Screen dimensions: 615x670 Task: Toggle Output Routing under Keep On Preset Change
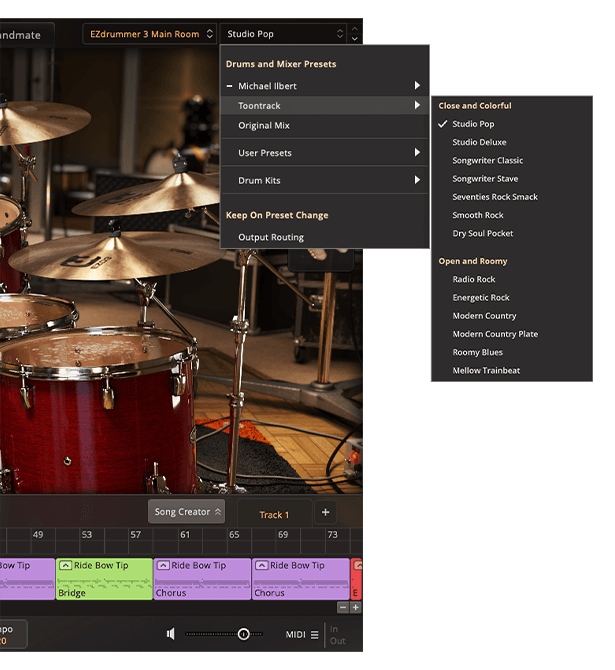271,237
